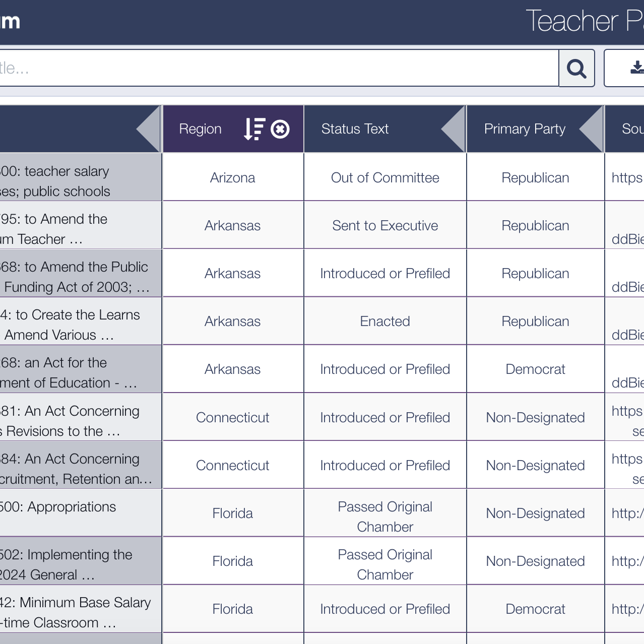Click the Arizona region cell
Image resolution: width=644 pixels, height=644 pixels.
(232, 178)
